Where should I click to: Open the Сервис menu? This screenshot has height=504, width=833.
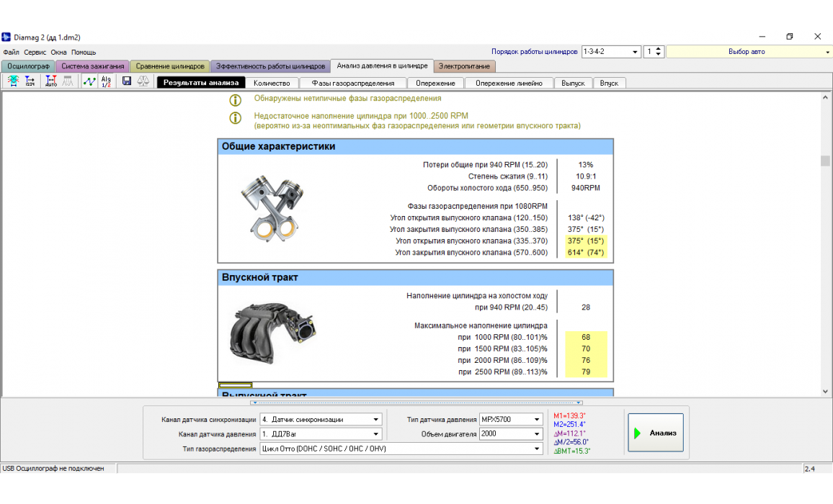coord(35,53)
